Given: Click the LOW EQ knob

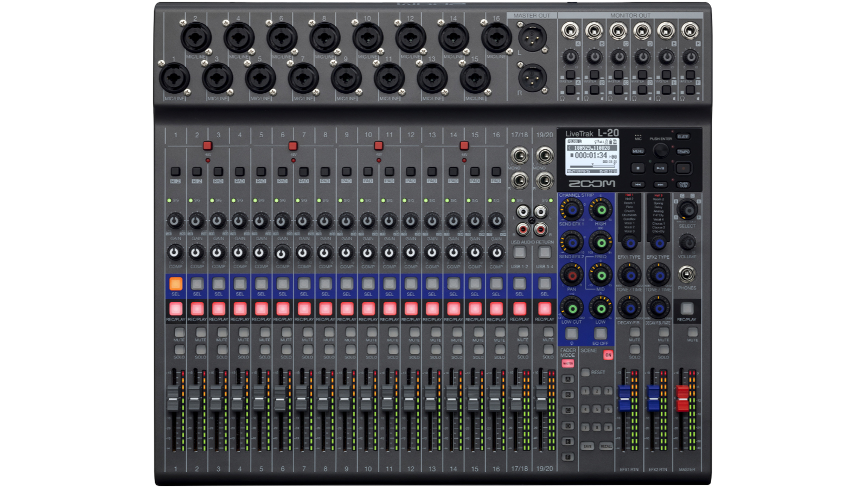Looking at the screenshot, I should [601, 308].
